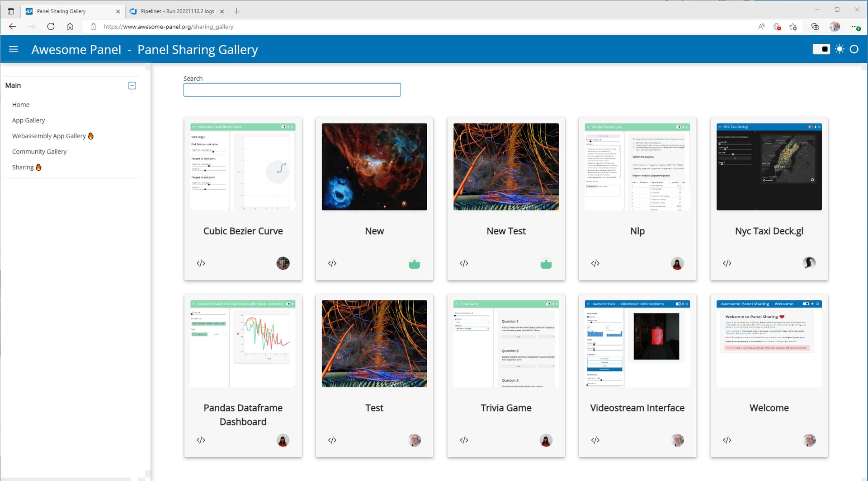Add this page to favorites

[x=793, y=27]
